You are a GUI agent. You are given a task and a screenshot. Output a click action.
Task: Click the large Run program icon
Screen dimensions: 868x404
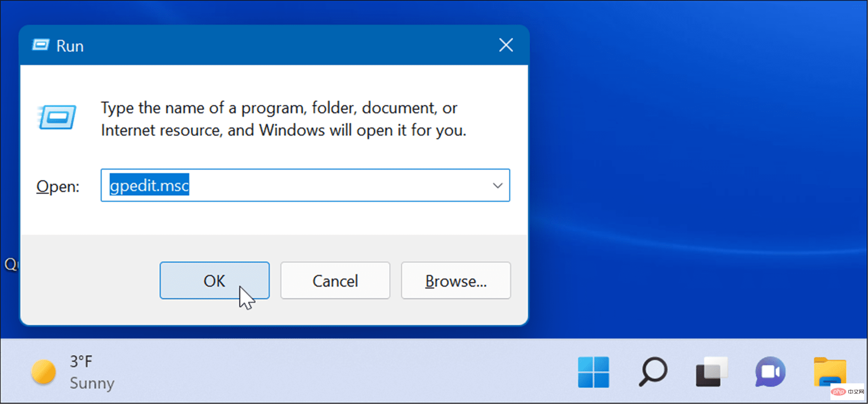click(57, 117)
